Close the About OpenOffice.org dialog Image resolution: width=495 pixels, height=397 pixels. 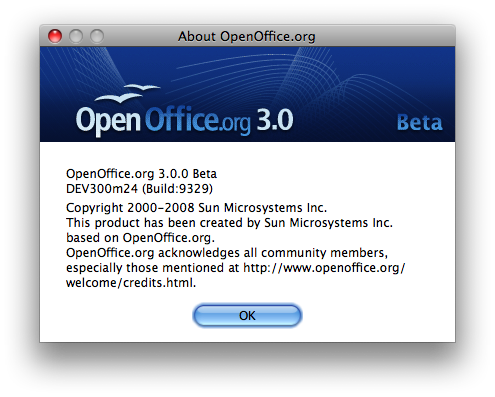[x=55, y=36]
